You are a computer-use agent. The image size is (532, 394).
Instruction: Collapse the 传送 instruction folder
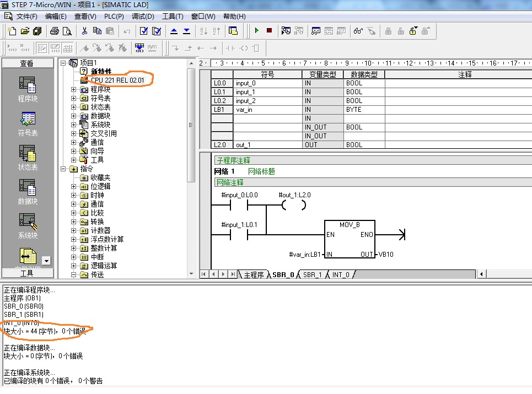click(73, 274)
